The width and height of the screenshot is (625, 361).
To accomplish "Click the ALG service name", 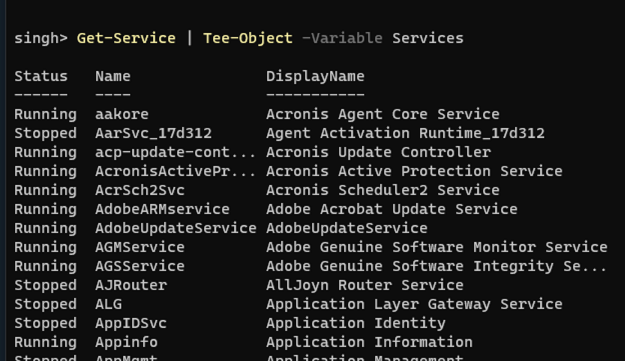I will [x=108, y=305].
